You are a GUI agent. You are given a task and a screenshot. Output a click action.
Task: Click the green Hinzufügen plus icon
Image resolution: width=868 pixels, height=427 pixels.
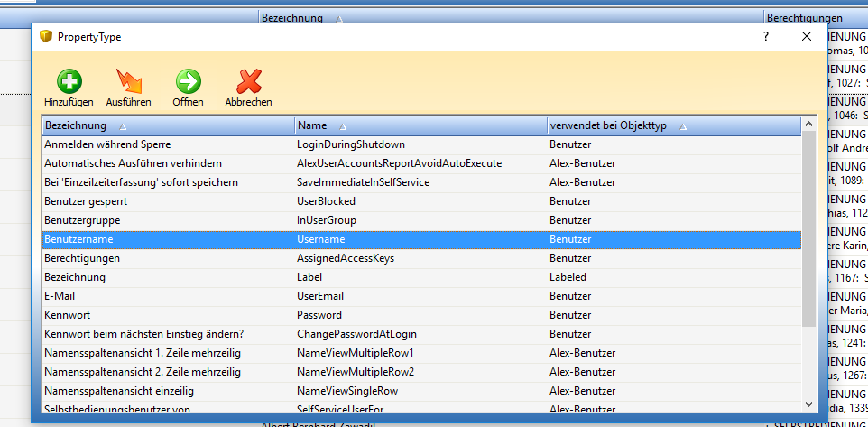69,82
